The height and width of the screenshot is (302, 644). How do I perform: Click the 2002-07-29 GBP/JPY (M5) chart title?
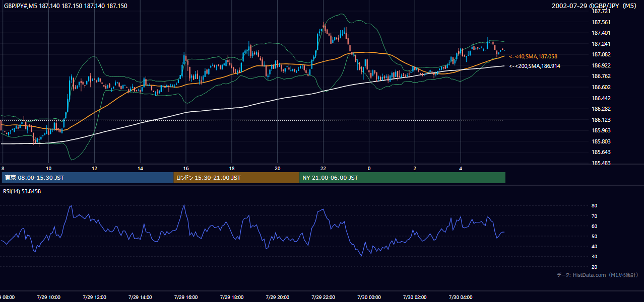point(595,6)
